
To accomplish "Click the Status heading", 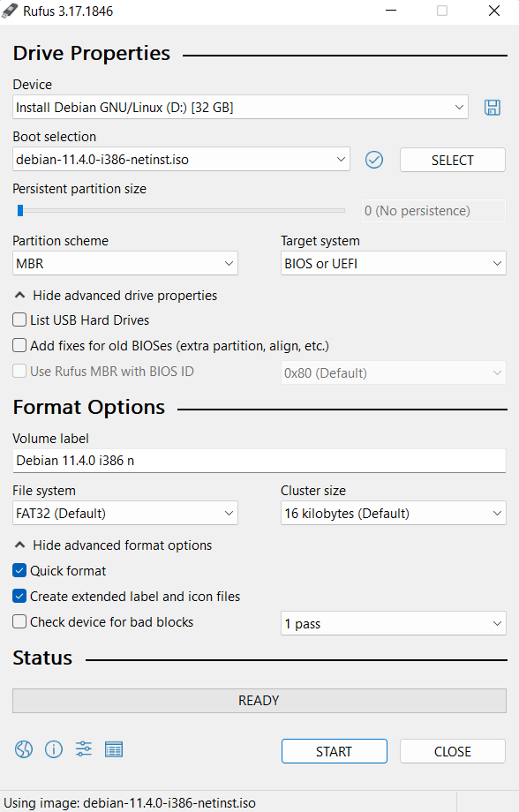I will [42, 658].
